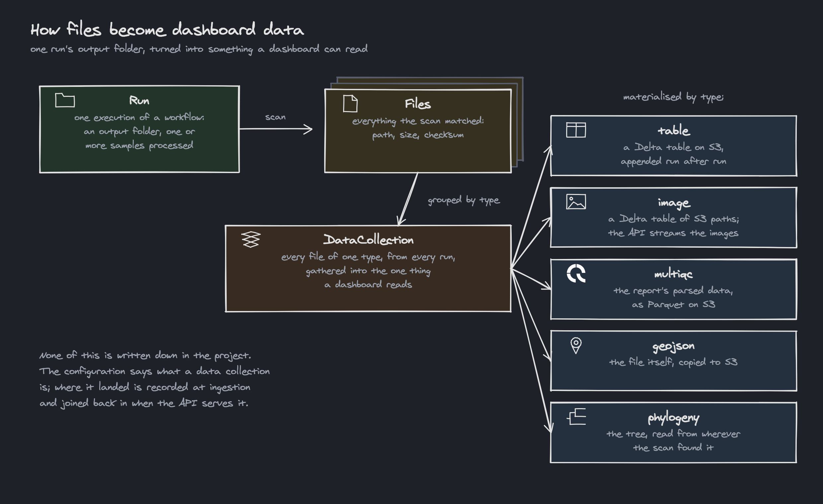Click 'the API streams the images' text

point(673,233)
